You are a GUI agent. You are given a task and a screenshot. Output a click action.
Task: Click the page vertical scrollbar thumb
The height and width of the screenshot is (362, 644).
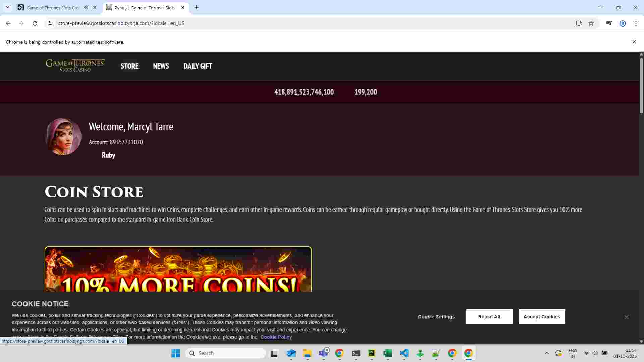coord(641,85)
